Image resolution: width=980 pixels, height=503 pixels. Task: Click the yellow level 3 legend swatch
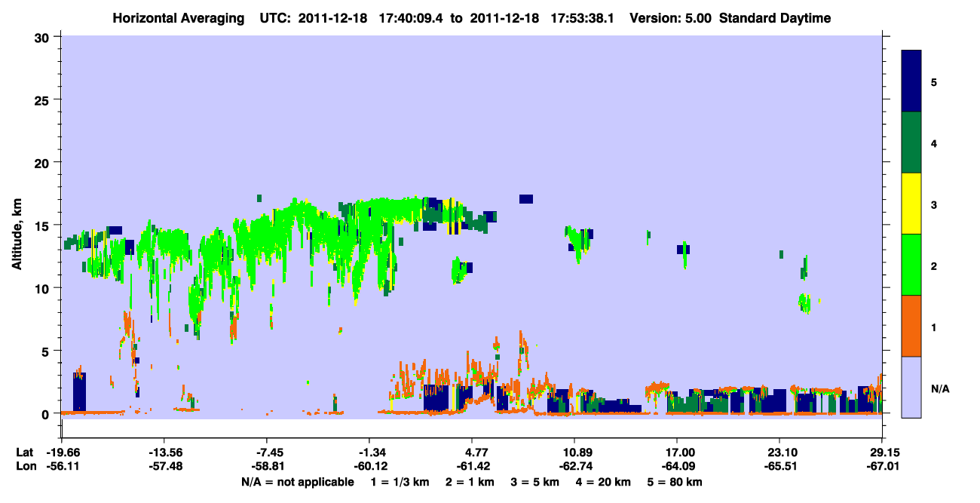pyautogui.click(x=911, y=204)
